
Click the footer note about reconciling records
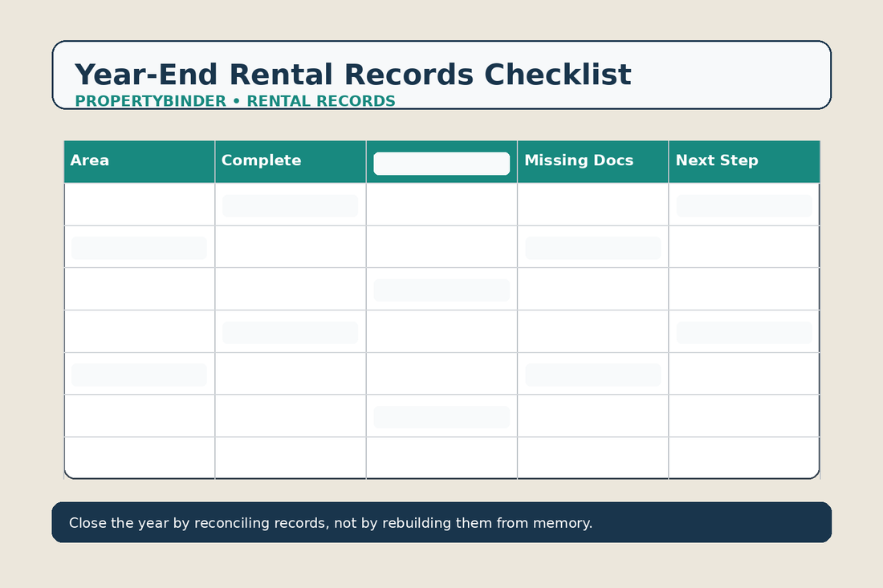(331, 523)
